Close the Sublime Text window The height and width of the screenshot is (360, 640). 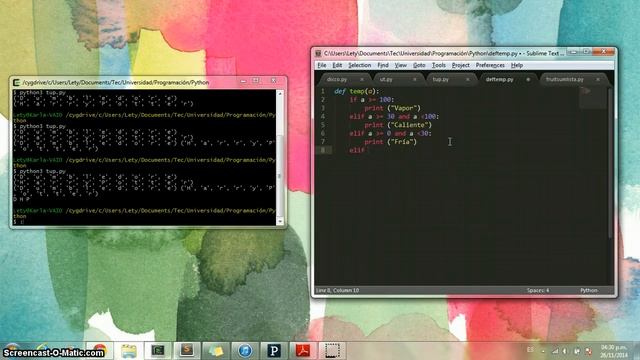(x=604, y=52)
